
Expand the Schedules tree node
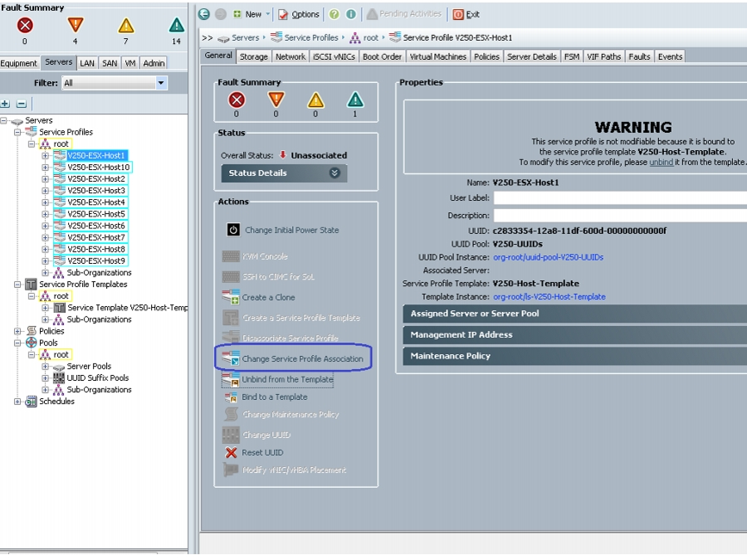(17, 402)
